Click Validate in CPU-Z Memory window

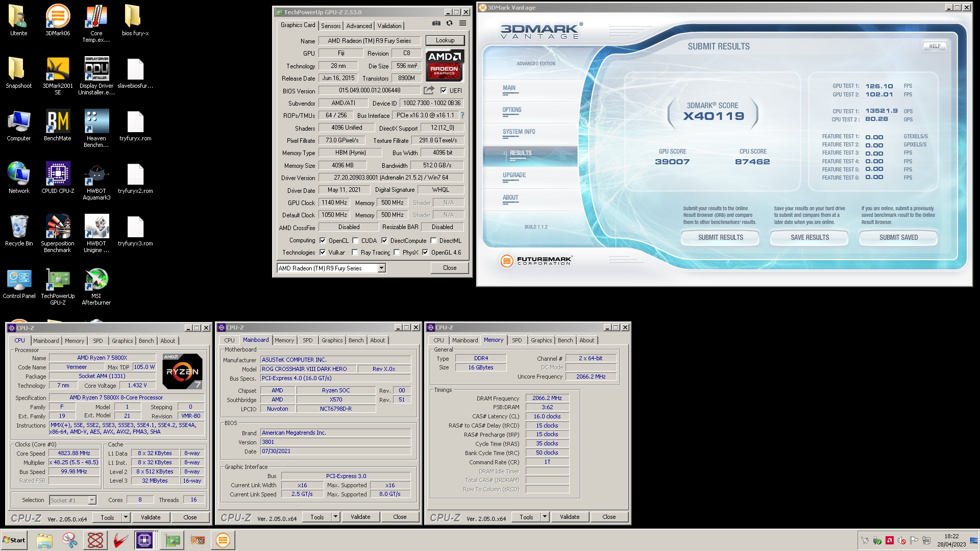(570, 517)
